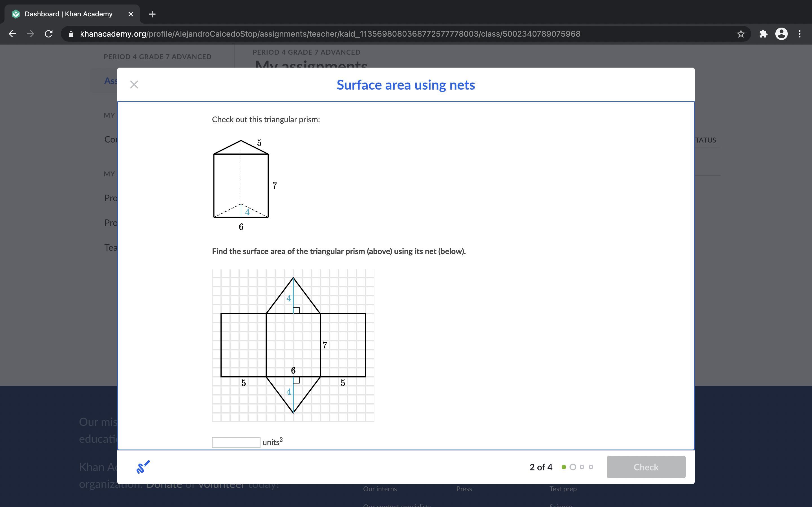Click the address bar URL
The width and height of the screenshot is (812, 507).
pyautogui.click(x=330, y=34)
